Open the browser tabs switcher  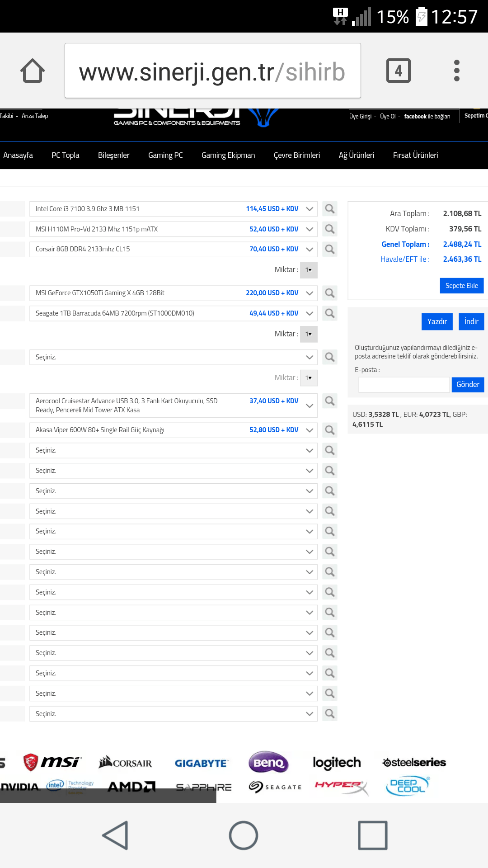[x=398, y=71]
